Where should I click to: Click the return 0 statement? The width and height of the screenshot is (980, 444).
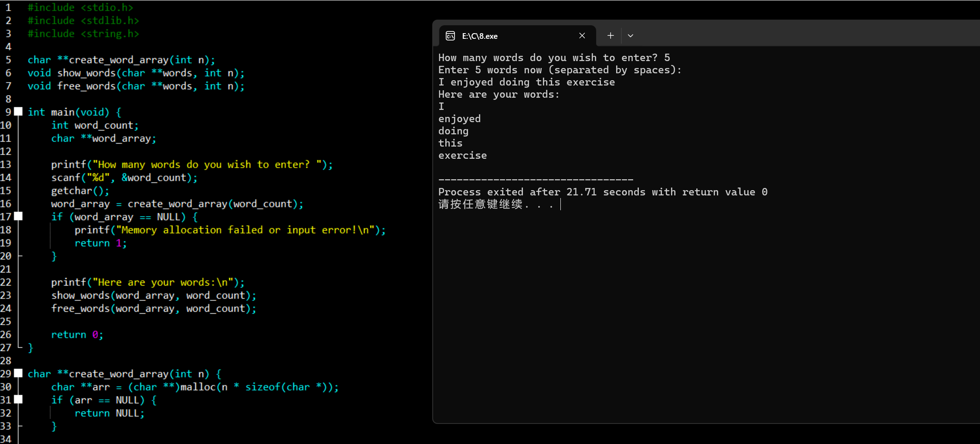click(x=77, y=335)
